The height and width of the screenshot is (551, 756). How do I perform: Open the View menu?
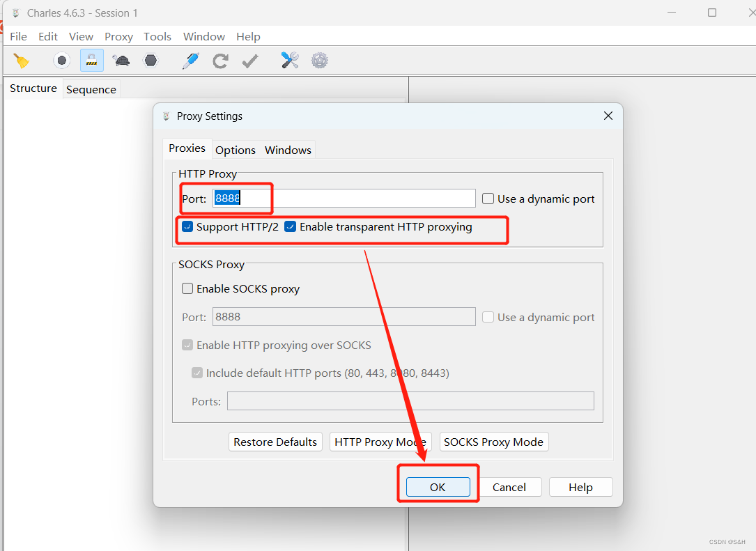(81, 37)
